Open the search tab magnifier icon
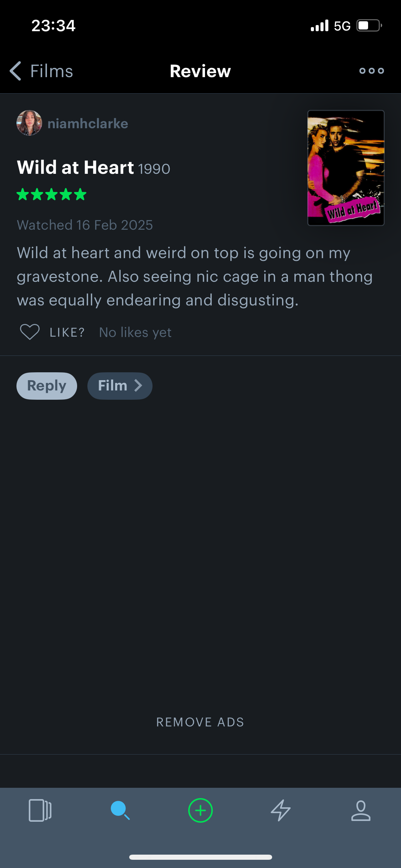The height and width of the screenshot is (868, 401). 120,810
